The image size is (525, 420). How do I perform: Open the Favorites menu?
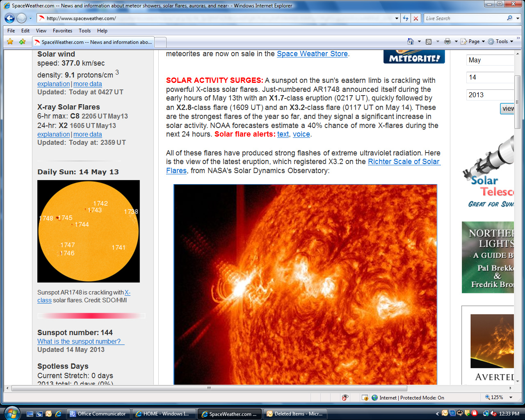62,31
